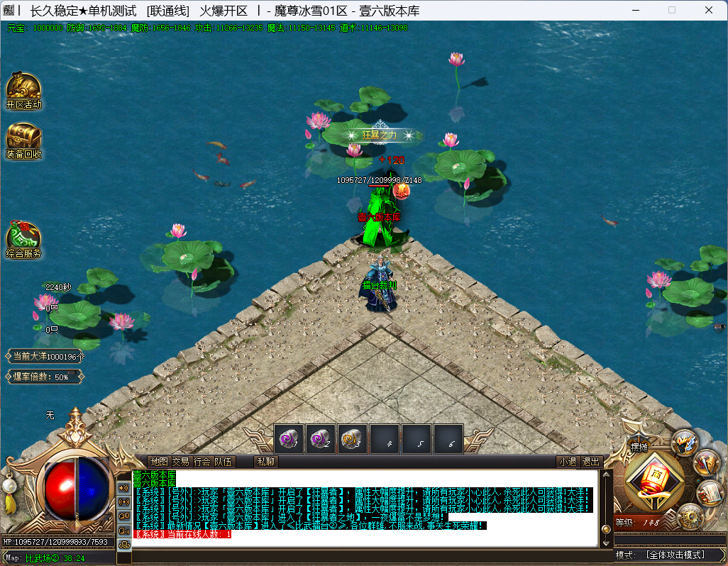
Task: Open the 开区活动 event icon
Action: pos(23,91)
